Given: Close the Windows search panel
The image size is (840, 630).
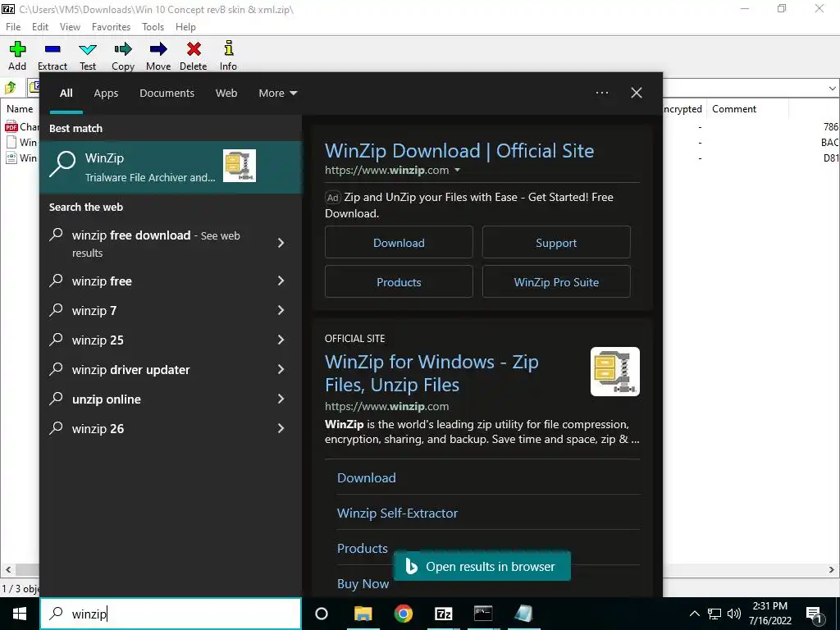Looking at the screenshot, I should (x=637, y=93).
